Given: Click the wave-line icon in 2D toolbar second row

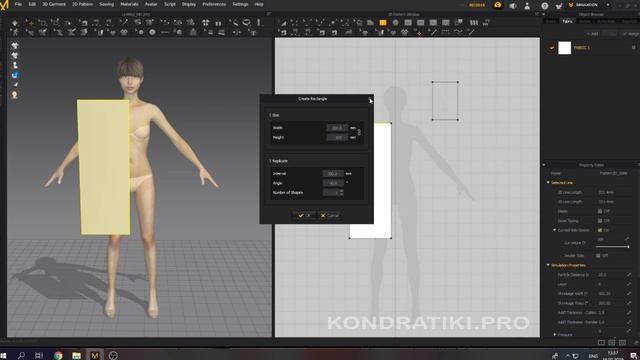Looking at the screenshot, I should pos(458,32).
